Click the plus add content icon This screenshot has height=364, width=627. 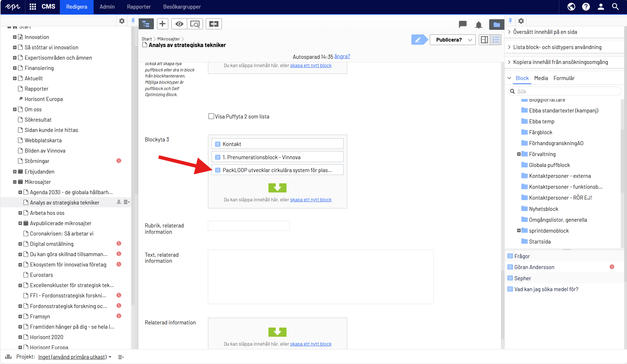coord(162,24)
